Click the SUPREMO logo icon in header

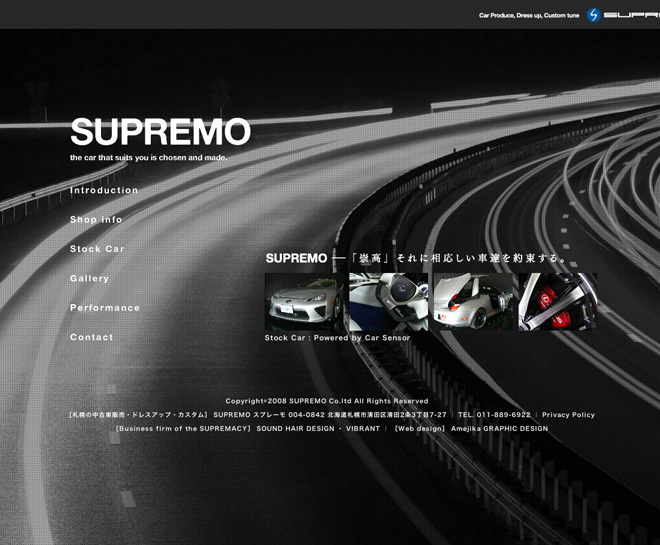pyautogui.click(x=593, y=15)
